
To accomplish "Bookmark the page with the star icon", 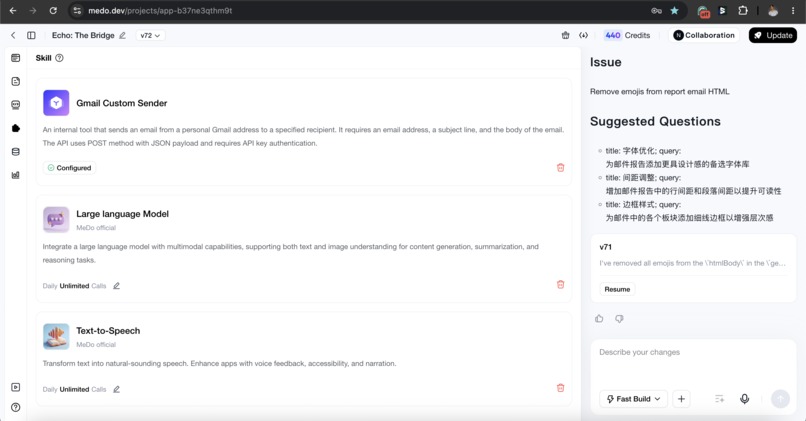I will click(674, 10).
